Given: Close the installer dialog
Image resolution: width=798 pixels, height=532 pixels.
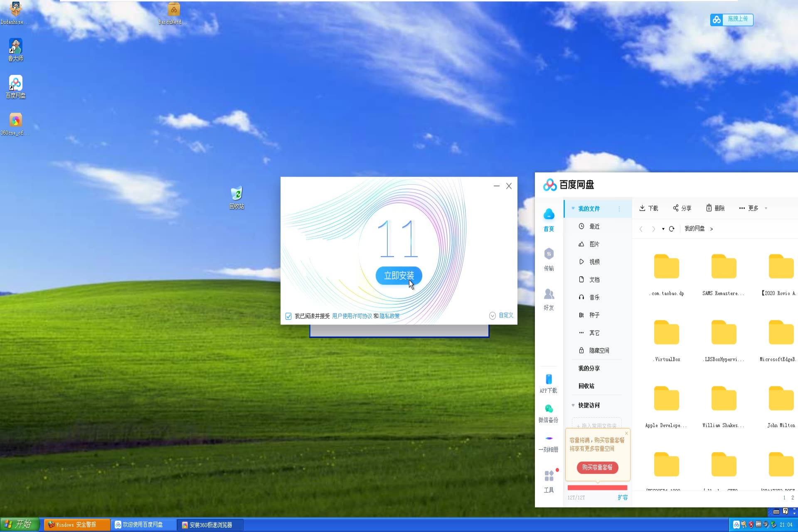Looking at the screenshot, I should coord(509,186).
